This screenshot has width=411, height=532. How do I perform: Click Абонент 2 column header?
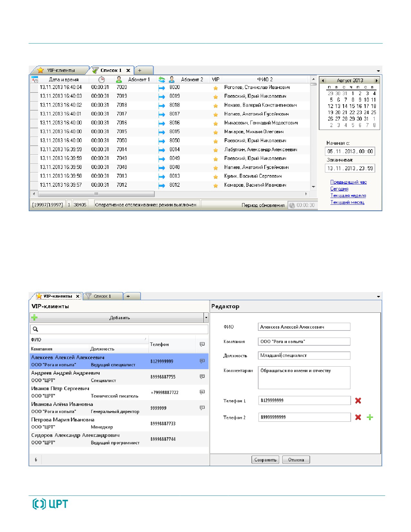192,80
